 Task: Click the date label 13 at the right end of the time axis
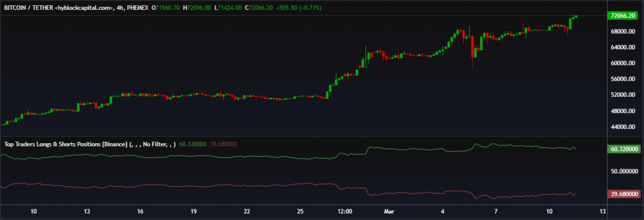[x=603, y=211]
